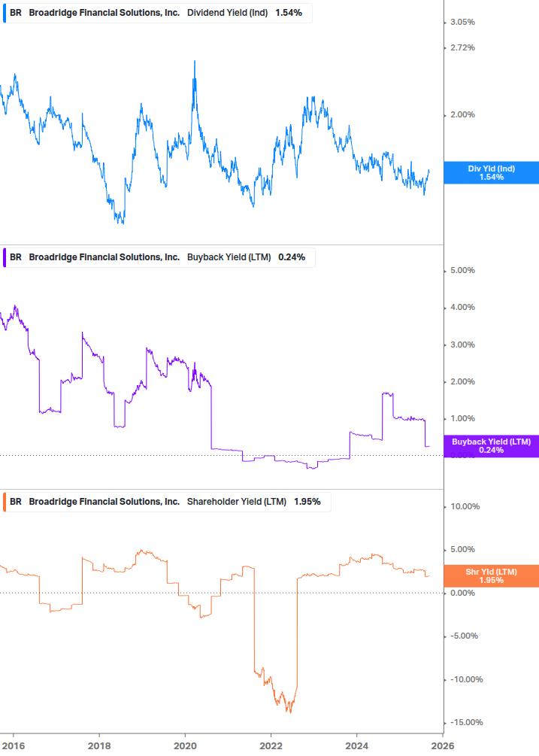
Task: Click the blue color bar beside Dividend Yield legend
Action: (5, 13)
